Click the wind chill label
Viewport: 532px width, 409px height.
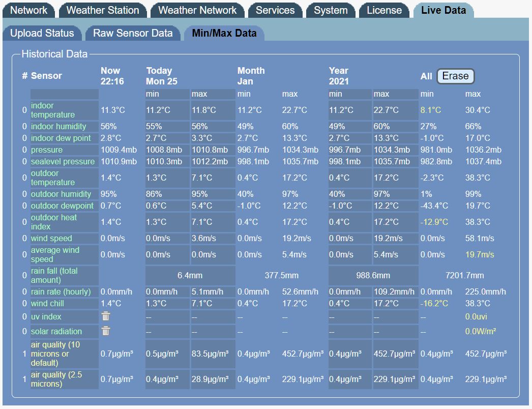coord(47,303)
